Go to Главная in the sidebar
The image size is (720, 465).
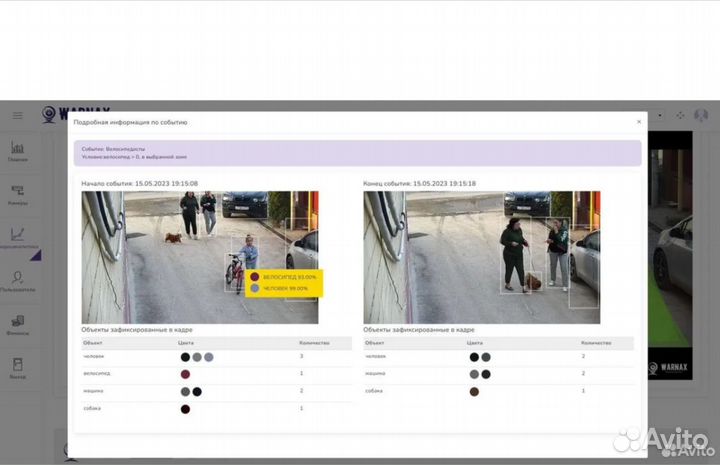(17, 151)
